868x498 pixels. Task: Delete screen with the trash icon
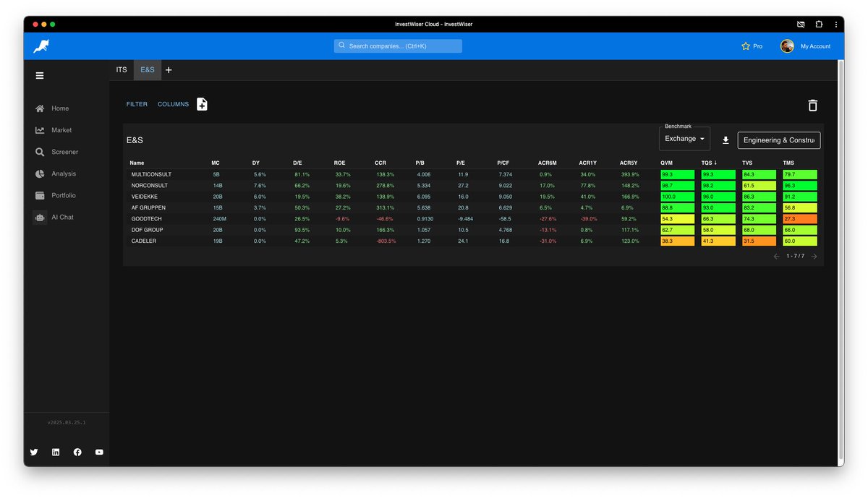pyautogui.click(x=812, y=106)
